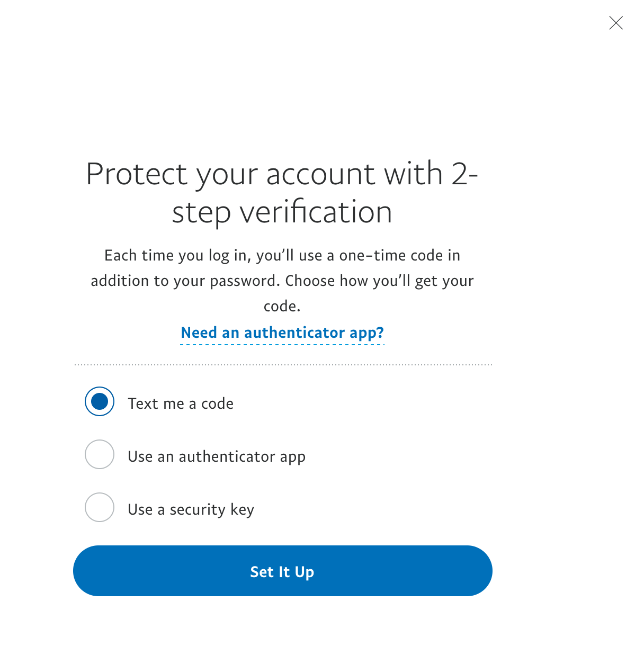Screen dimensions: 644x646
Task: Click the word "code." ending the description
Action: 282,306
